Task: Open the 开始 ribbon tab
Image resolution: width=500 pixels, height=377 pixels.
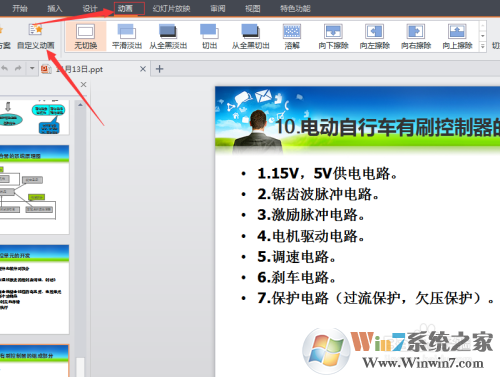Action: [20, 8]
